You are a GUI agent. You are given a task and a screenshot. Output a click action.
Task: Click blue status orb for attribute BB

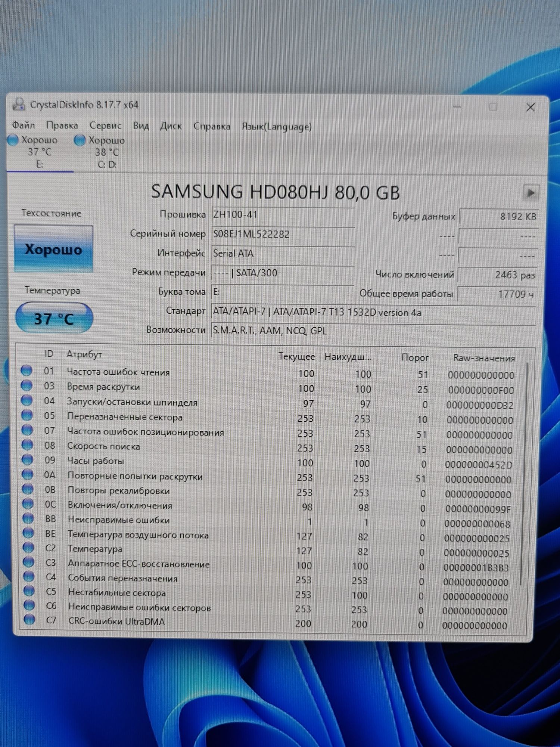point(28,518)
